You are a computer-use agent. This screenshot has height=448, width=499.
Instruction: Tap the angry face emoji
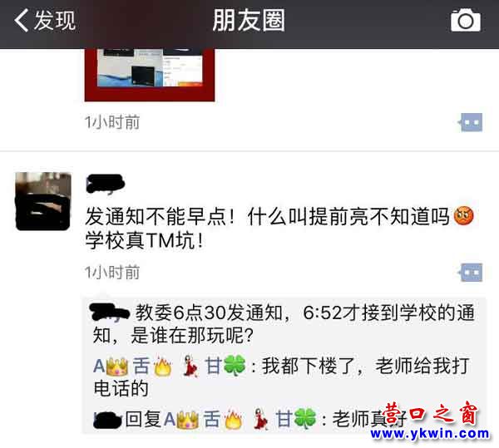(x=463, y=216)
